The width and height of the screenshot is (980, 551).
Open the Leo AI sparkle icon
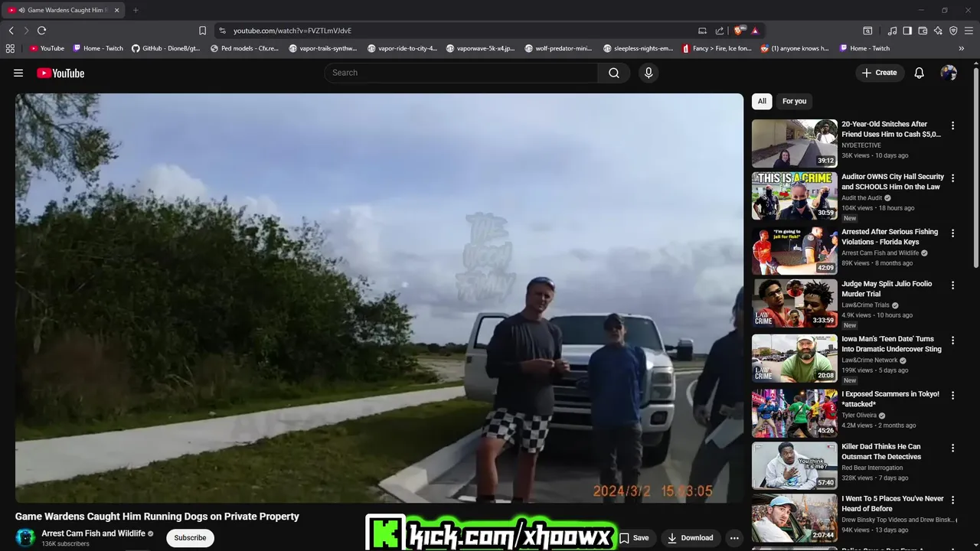(x=938, y=31)
